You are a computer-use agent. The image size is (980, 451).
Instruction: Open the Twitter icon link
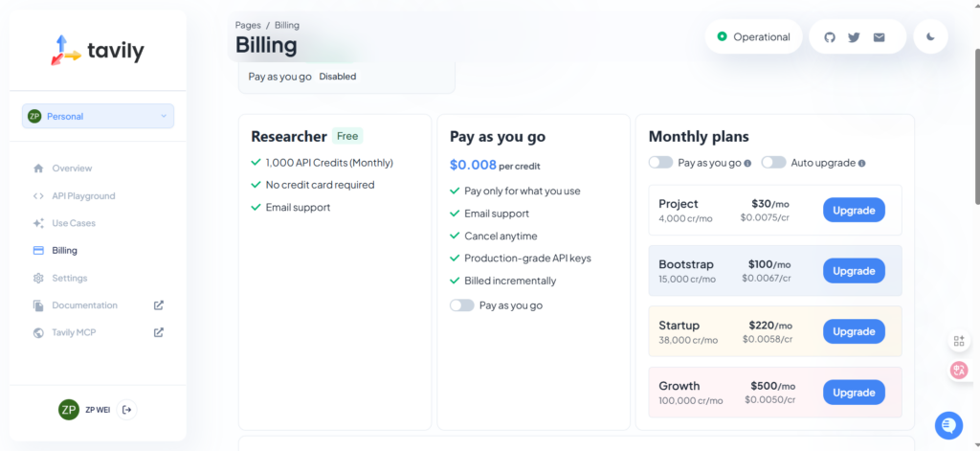pos(854,37)
